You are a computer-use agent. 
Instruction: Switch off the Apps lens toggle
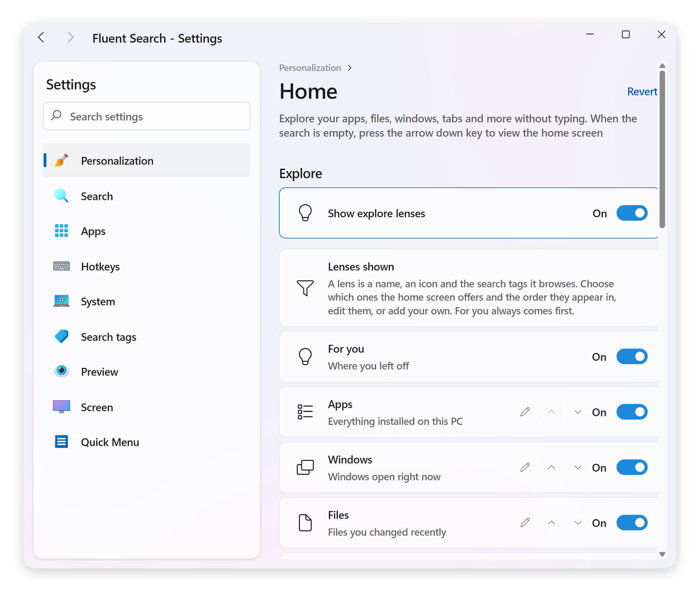632,412
